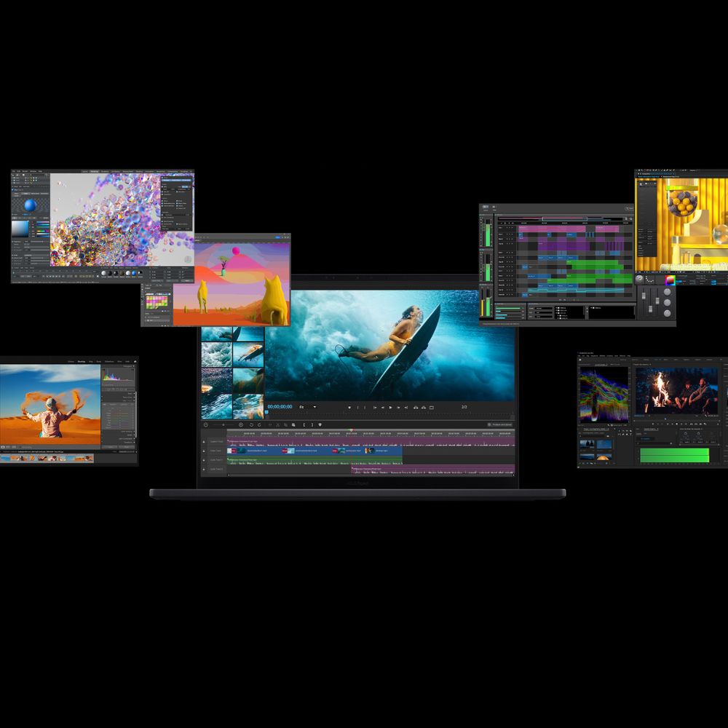
Task: Click the fullscreen preview icon beside the playback controls
Action: [432, 407]
